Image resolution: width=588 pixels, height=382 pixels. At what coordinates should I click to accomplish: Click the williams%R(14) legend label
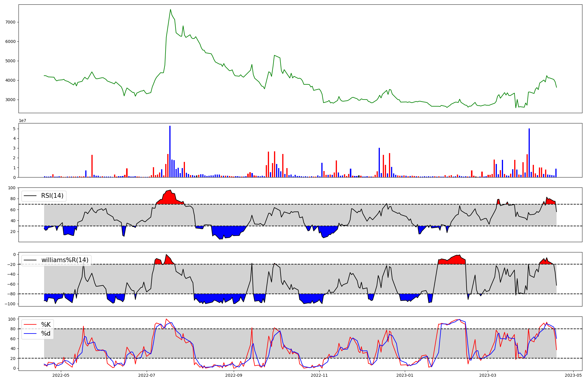65,260
